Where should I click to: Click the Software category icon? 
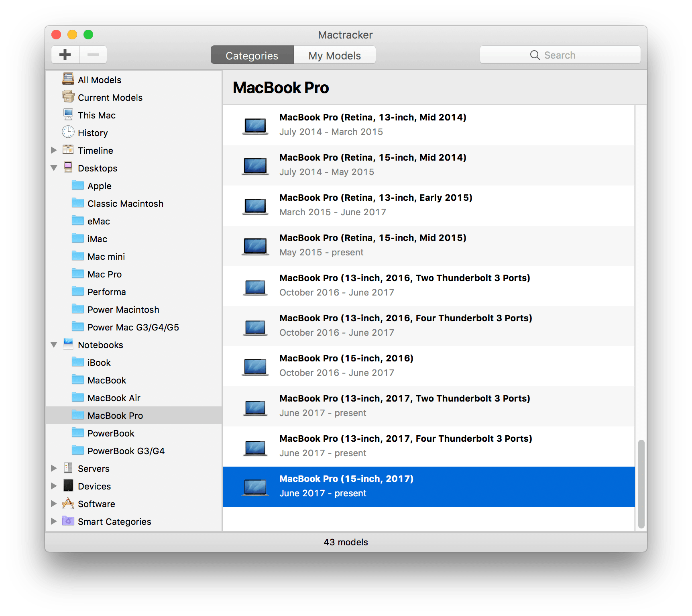point(68,504)
